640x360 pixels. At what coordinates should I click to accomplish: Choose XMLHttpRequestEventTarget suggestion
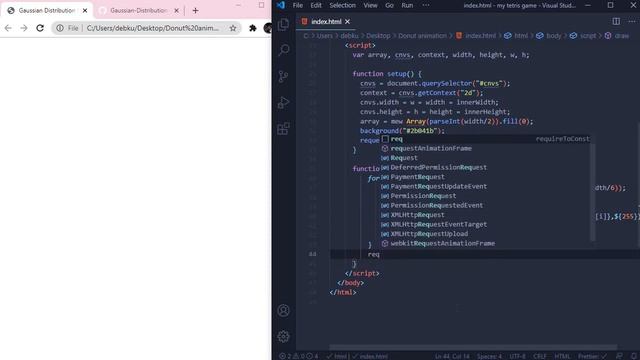click(x=486, y=224)
